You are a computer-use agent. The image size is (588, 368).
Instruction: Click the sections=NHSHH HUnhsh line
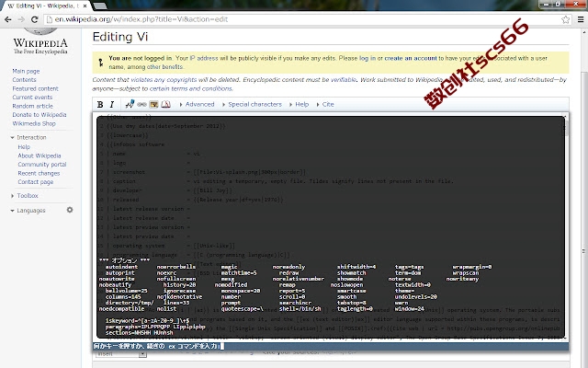139,333
